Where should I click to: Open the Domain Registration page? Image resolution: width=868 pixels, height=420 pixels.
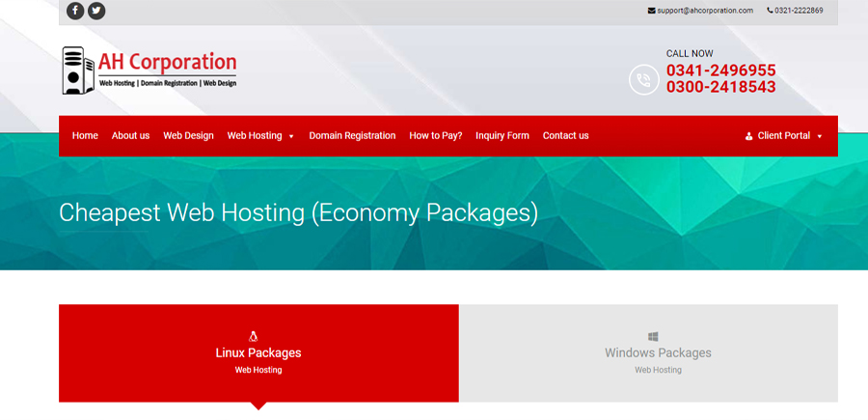(x=352, y=136)
